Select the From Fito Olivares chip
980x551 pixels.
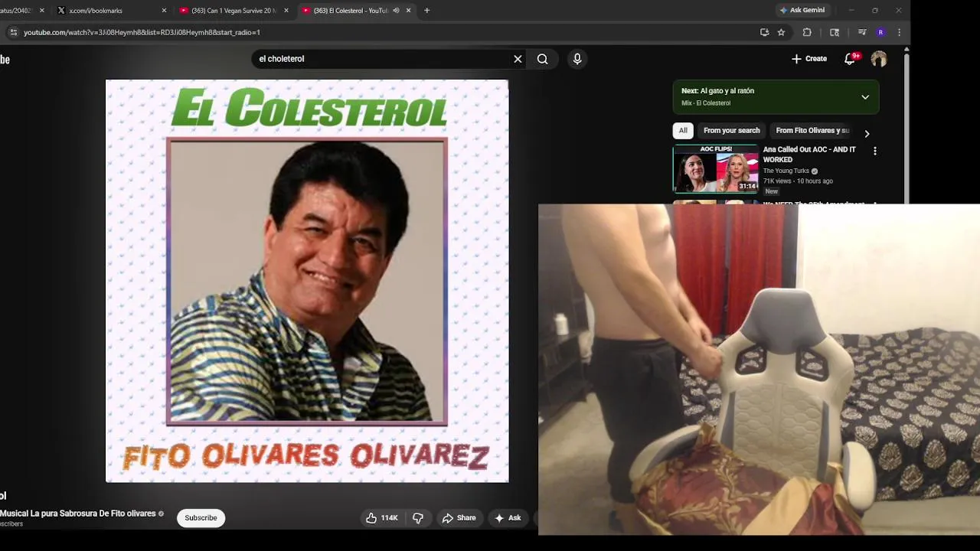pyautogui.click(x=812, y=130)
